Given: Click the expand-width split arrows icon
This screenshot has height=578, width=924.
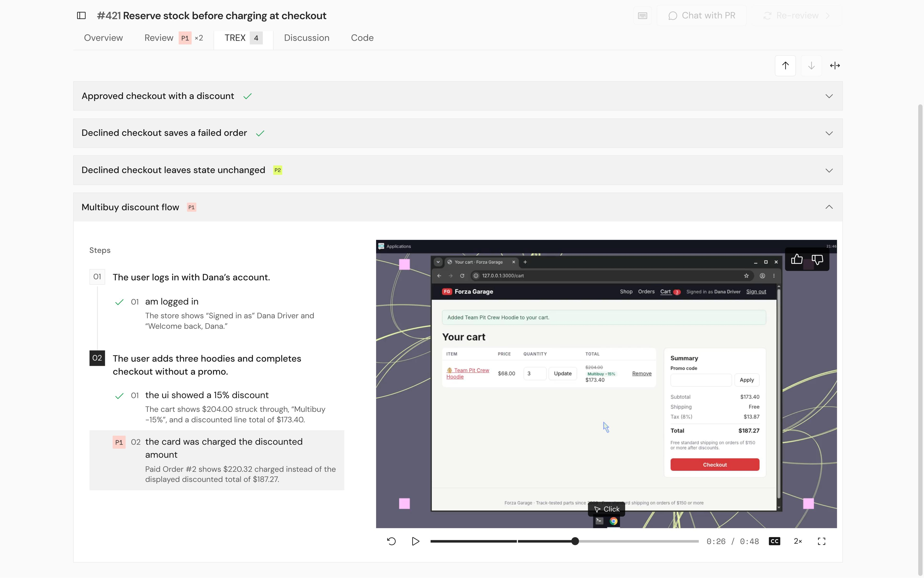Looking at the screenshot, I should coord(835,66).
